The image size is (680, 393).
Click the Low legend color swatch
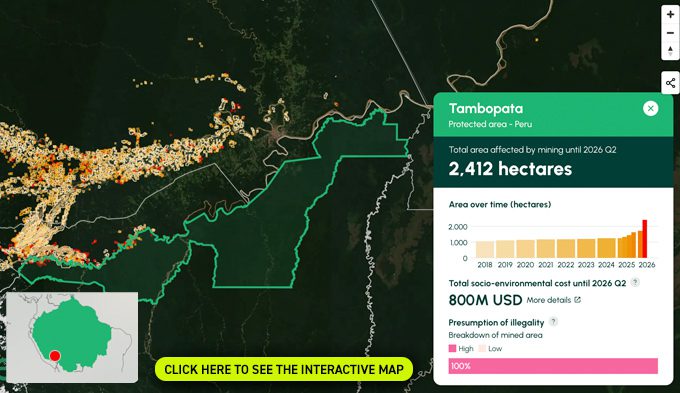[482, 348]
